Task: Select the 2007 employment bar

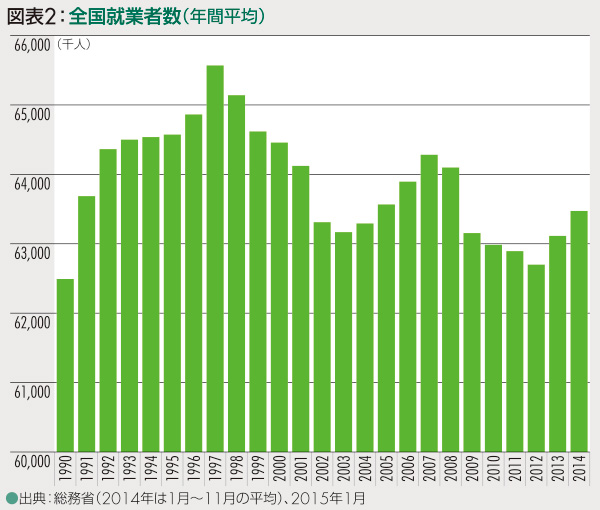Action: pyautogui.click(x=429, y=303)
